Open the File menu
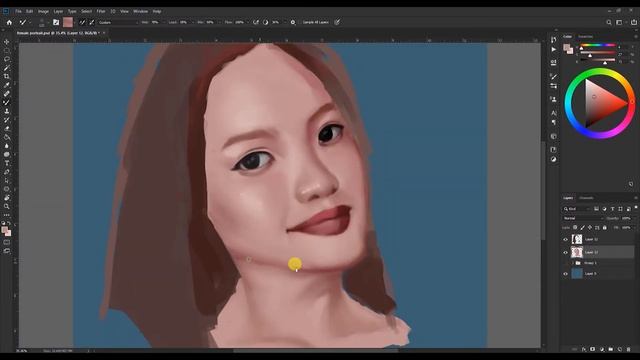The width and height of the screenshot is (640, 360). (18, 11)
